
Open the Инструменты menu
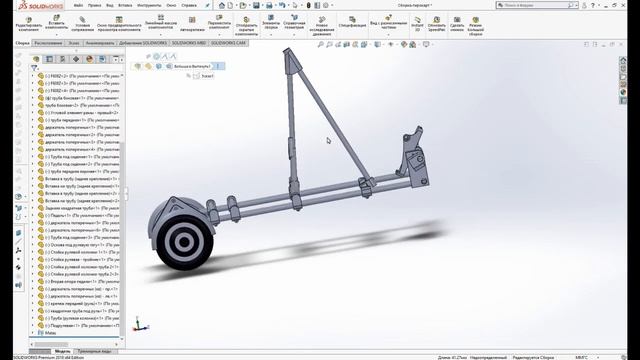point(149,6)
